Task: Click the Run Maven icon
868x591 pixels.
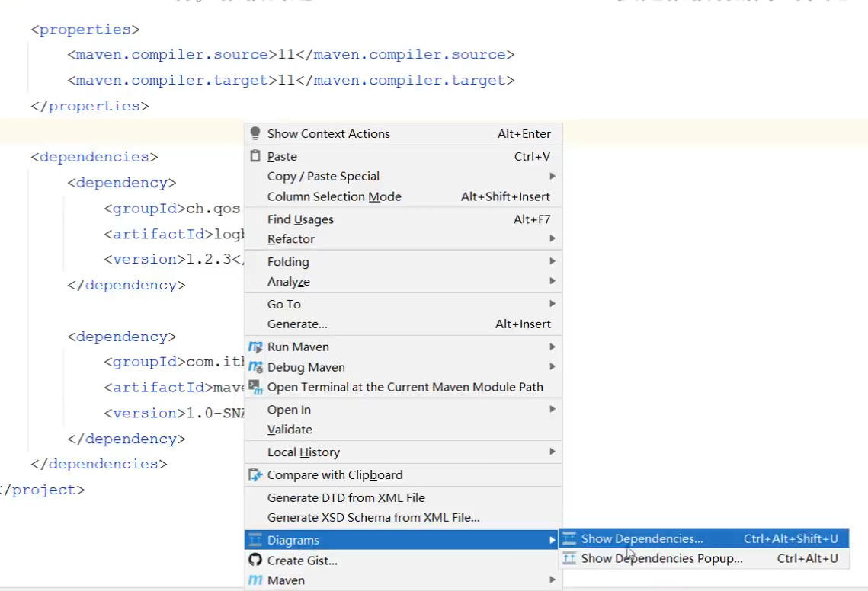Action: point(255,347)
